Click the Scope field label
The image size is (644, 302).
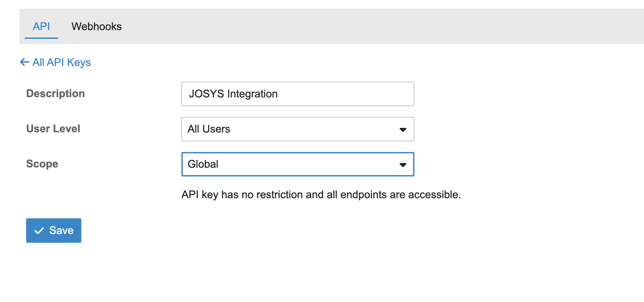42,164
